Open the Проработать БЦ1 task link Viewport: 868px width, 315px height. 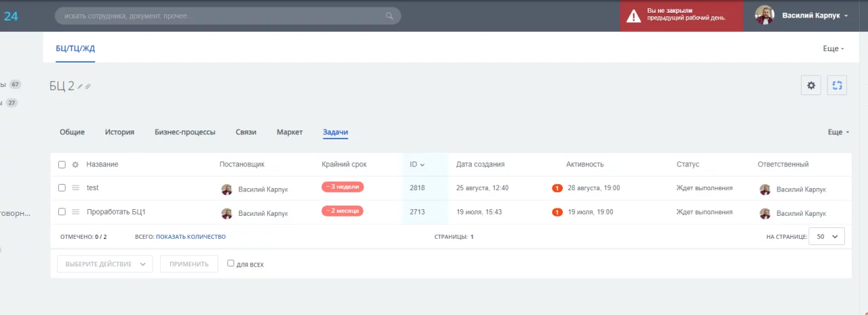click(x=116, y=212)
